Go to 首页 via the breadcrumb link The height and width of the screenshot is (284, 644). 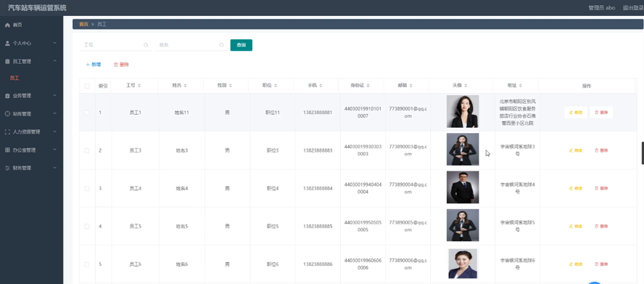84,24
